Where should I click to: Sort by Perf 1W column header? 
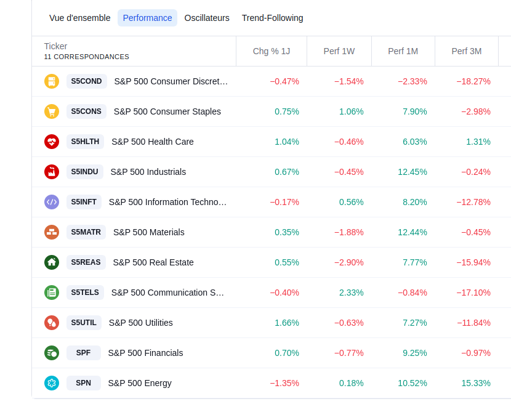click(339, 51)
